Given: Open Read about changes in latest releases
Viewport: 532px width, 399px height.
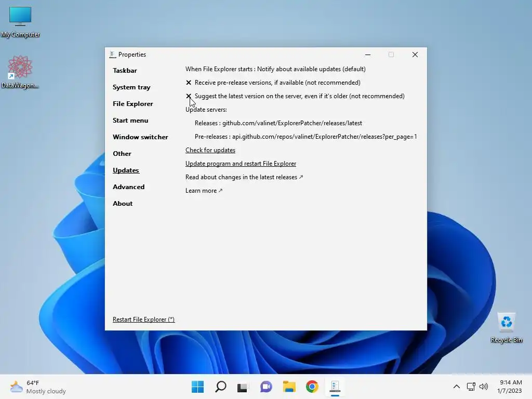Looking at the screenshot, I should tap(244, 177).
